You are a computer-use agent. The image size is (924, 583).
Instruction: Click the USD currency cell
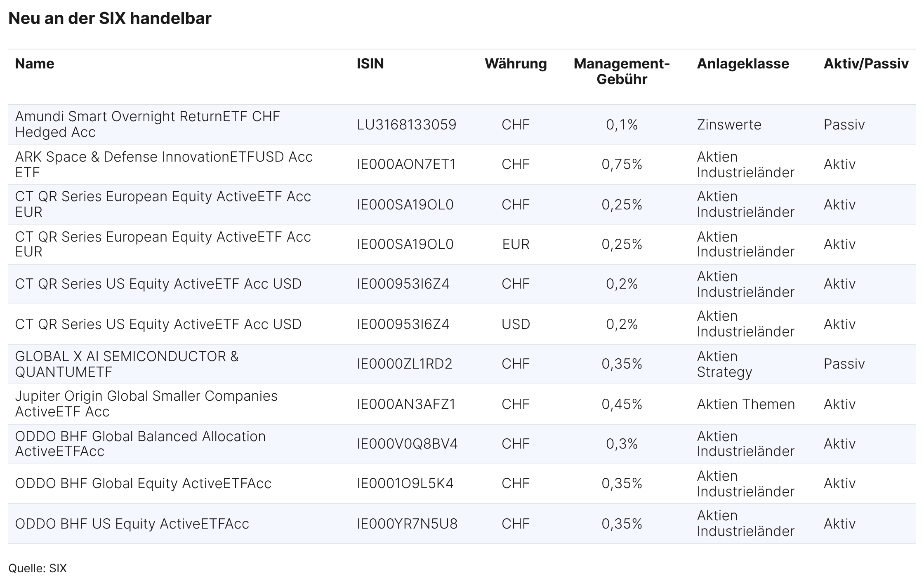pyautogui.click(x=516, y=324)
